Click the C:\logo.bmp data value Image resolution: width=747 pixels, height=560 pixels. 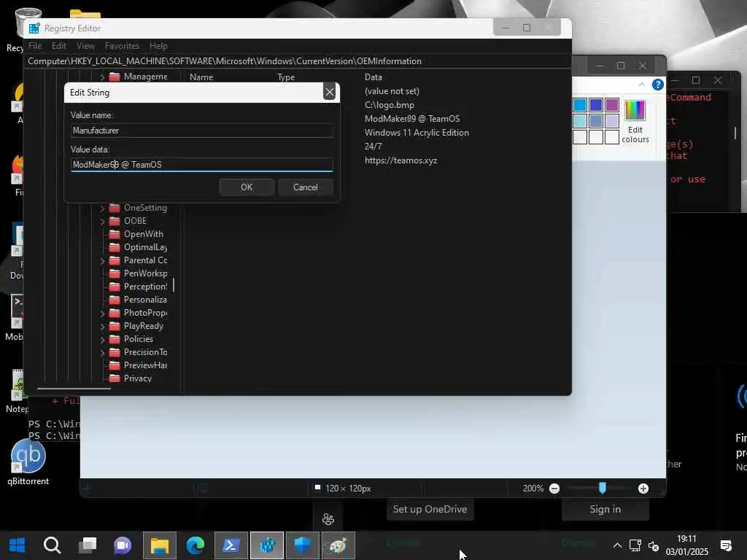tap(390, 105)
